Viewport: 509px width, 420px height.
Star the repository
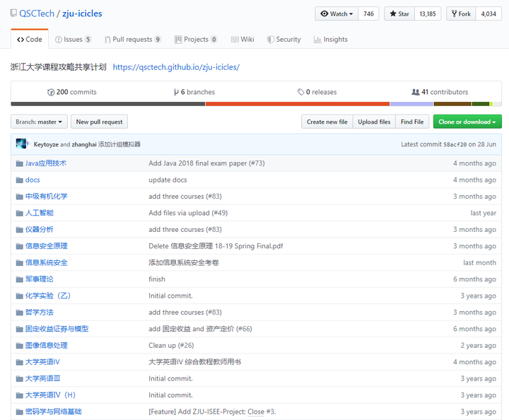tap(399, 13)
